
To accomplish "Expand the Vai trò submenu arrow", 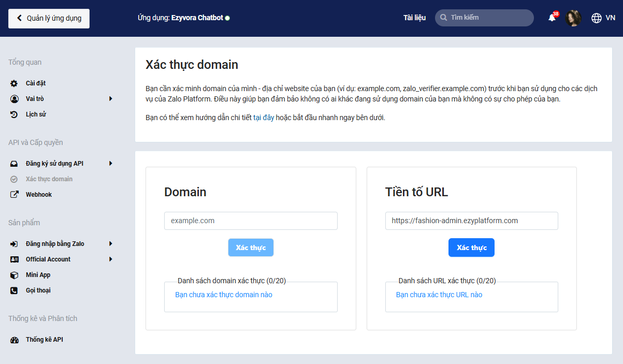I will click(x=111, y=99).
